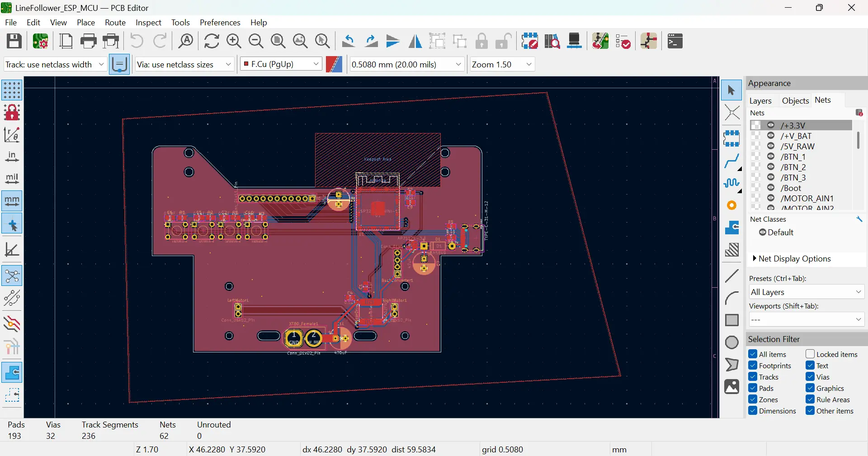Uncheck the Rule Areas filter checkbox
The width and height of the screenshot is (868, 456).
[810, 399]
